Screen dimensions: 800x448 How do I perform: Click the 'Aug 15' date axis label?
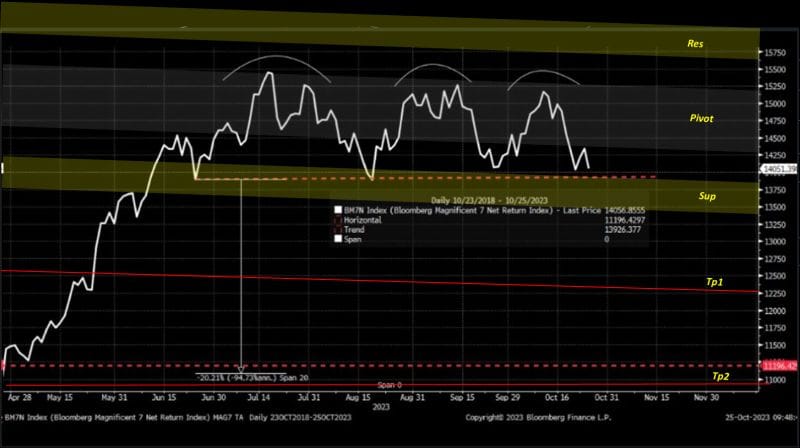[x=358, y=397]
